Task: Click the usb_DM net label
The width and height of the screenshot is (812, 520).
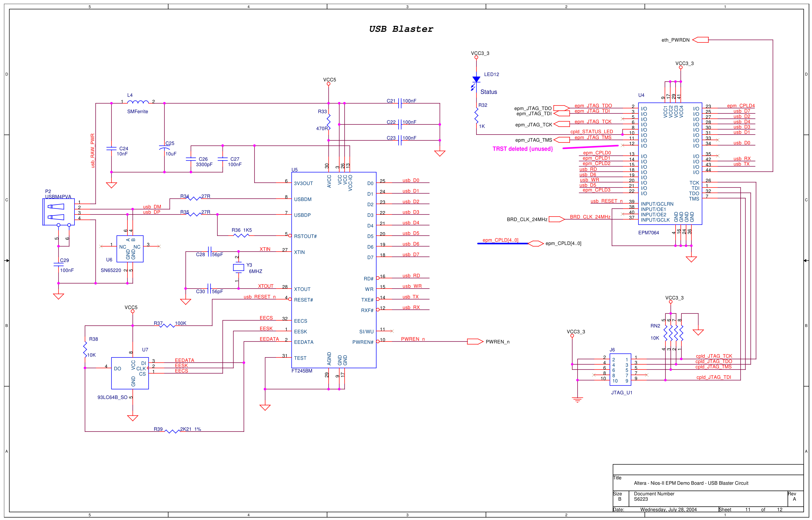Action: pos(152,207)
